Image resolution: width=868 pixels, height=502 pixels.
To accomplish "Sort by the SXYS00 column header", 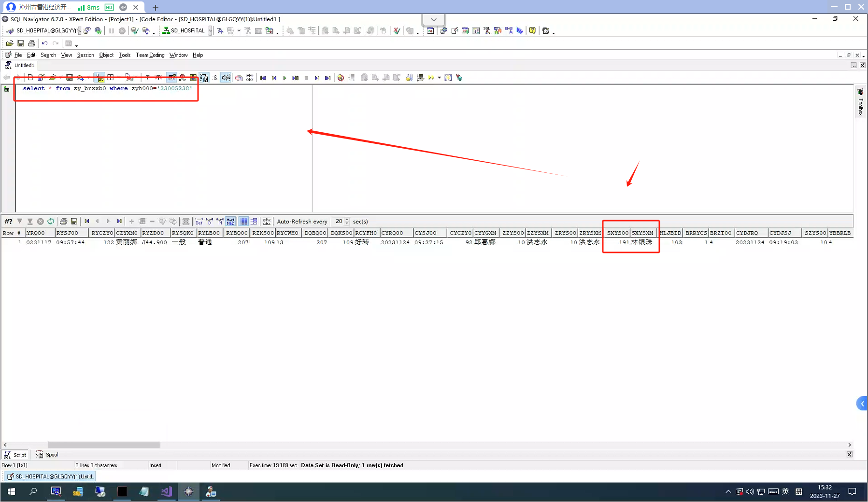I will pyautogui.click(x=617, y=233).
